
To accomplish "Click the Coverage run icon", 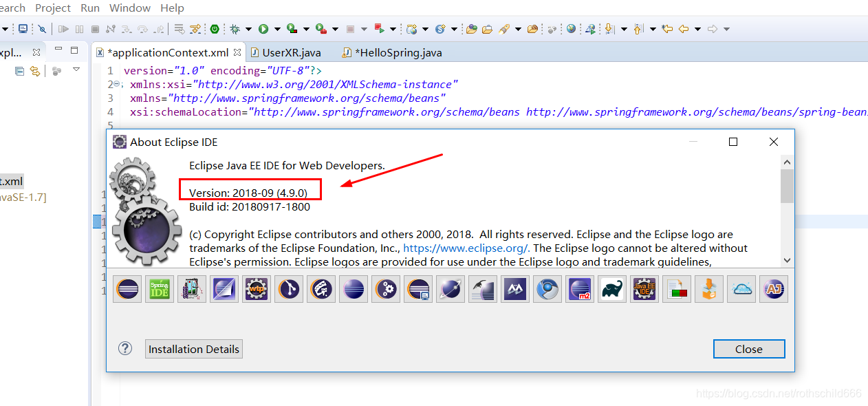I will pyautogui.click(x=292, y=29).
